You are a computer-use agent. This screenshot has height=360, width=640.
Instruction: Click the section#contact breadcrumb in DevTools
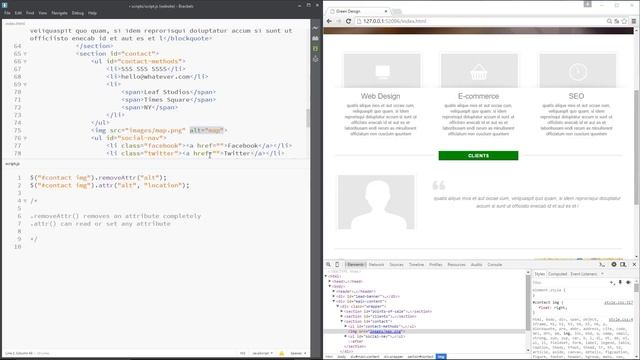[420, 357]
